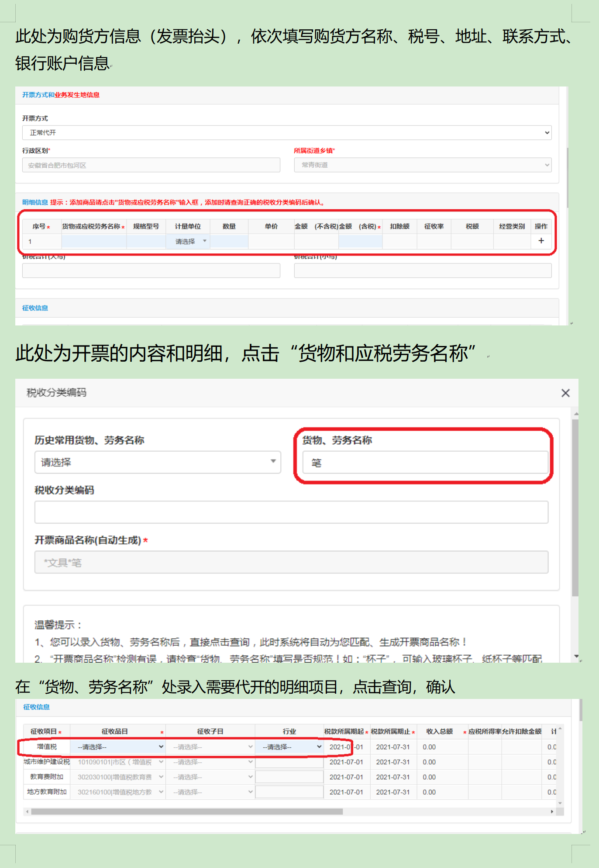
Task: Open the 征收品目 dropdown in 增值税 row
Action: (118, 747)
